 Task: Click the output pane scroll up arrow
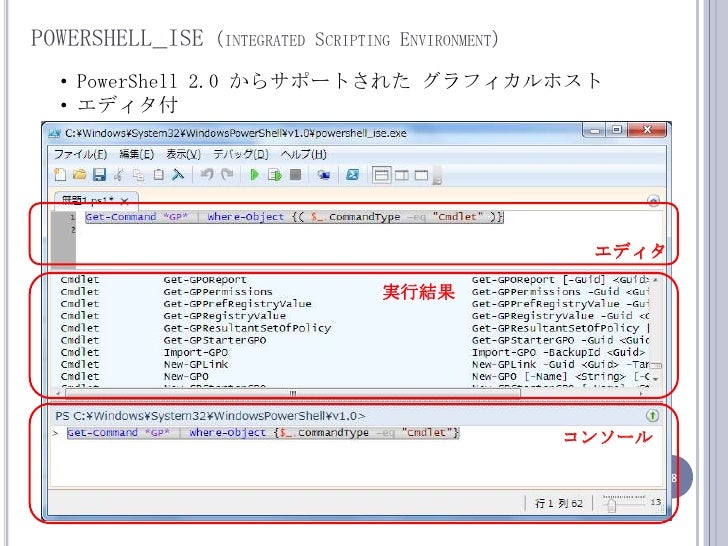(655, 280)
